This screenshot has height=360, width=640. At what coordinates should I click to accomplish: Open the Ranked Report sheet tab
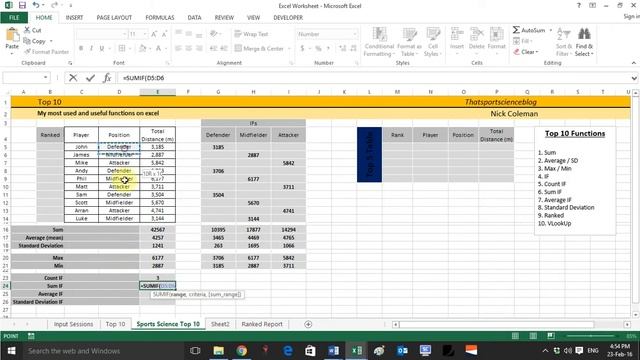[x=262, y=324]
